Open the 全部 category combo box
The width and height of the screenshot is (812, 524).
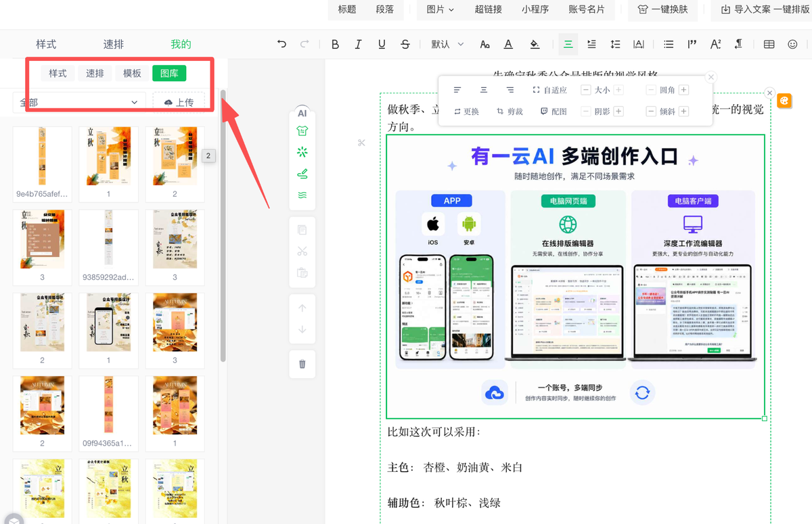click(x=78, y=102)
